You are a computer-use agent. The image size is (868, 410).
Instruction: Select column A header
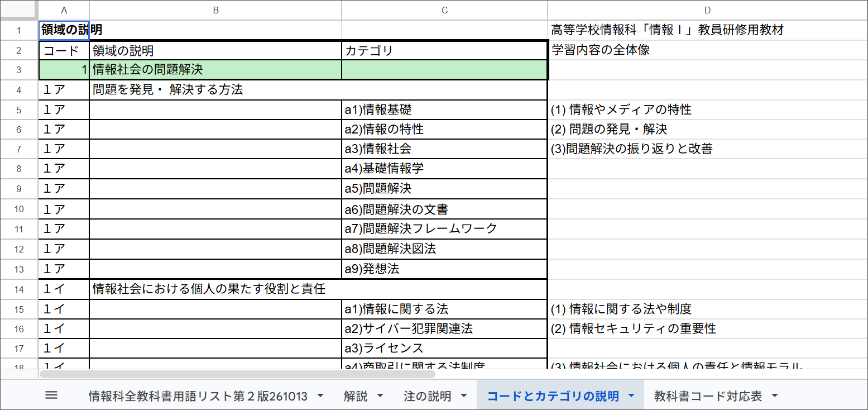64,10
